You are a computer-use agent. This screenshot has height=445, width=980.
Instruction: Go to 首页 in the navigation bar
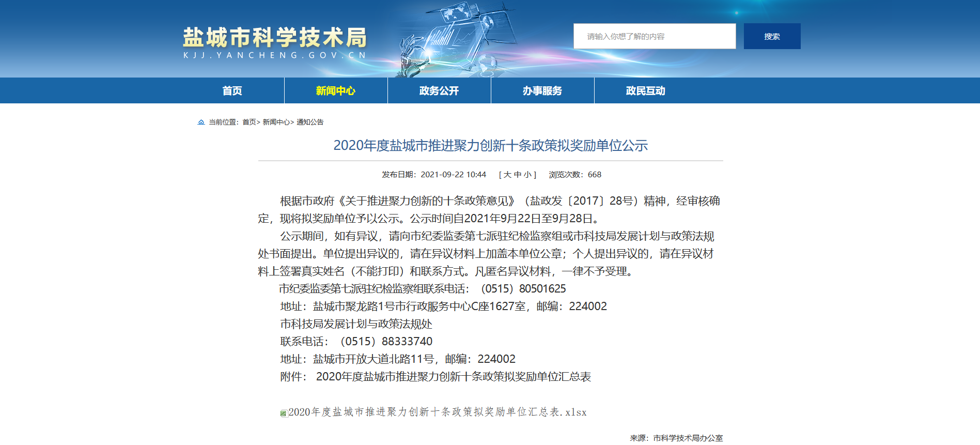pyautogui.click(x=232, y=91)
